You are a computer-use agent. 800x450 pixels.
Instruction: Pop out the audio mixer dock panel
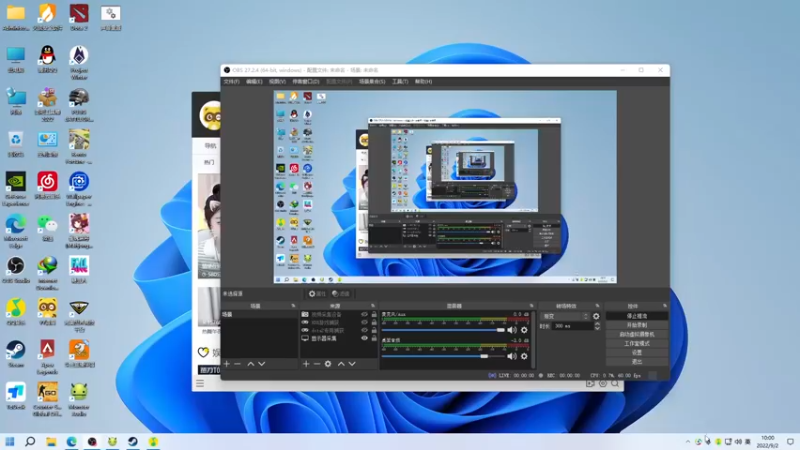pos(531,306)
